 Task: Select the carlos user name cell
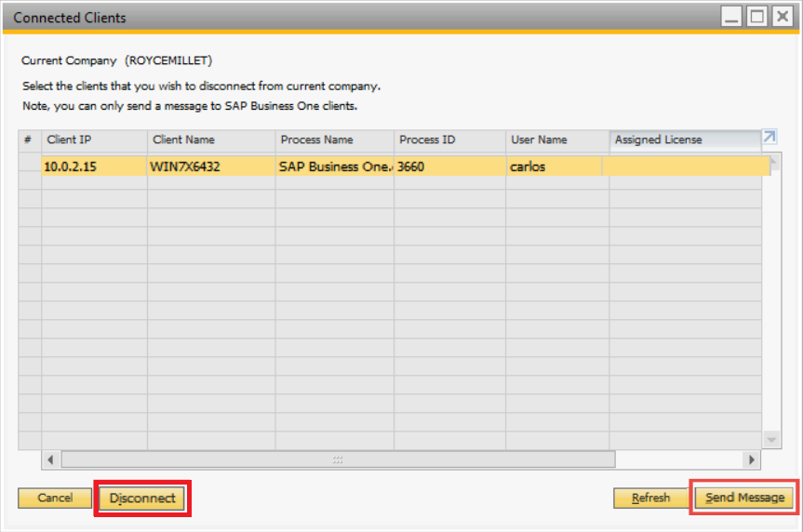pos(556,167)
